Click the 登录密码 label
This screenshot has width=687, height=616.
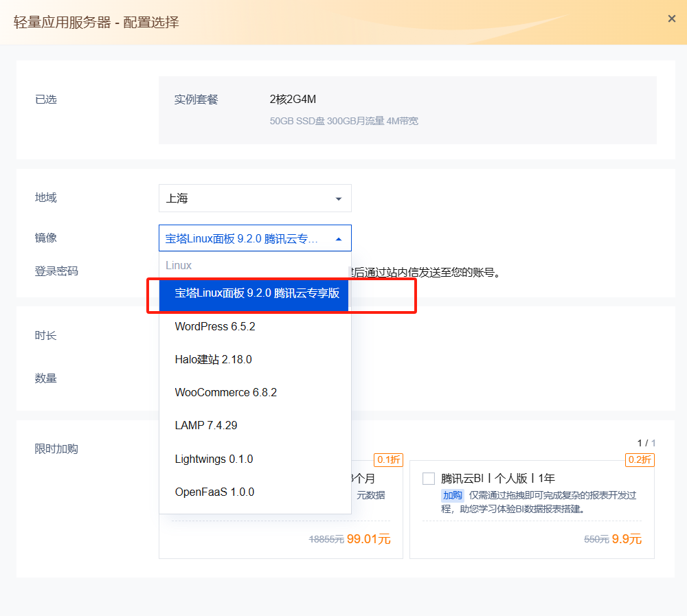click(x=56, y=271)
